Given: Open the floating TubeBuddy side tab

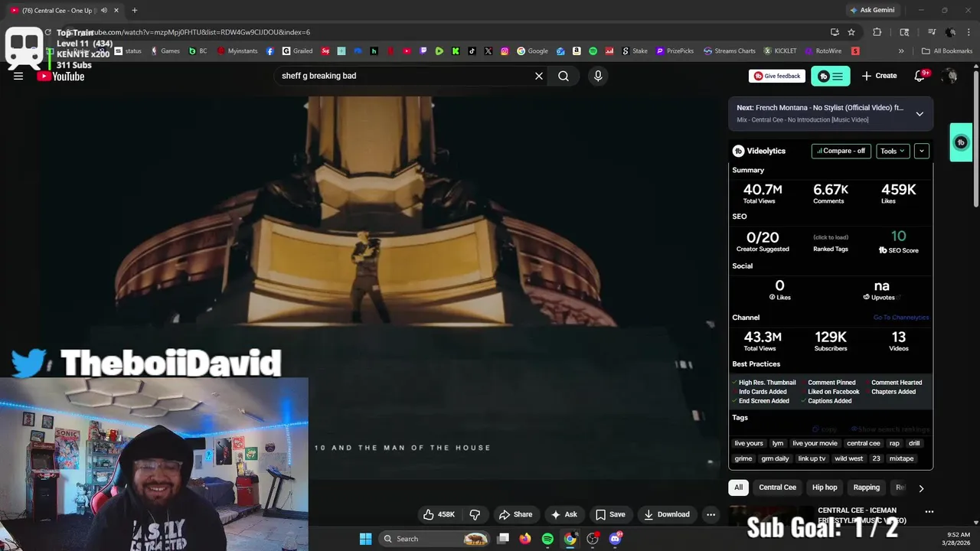Looking at the screenshot, I should pos(961,142).
